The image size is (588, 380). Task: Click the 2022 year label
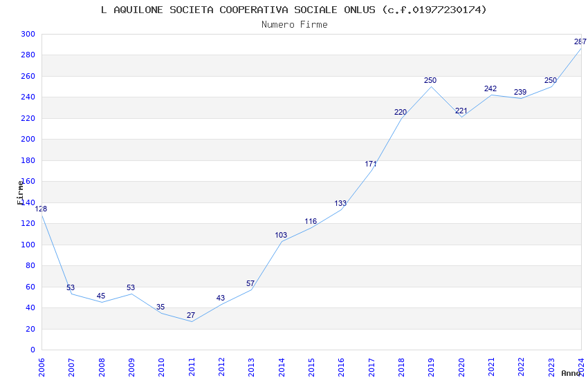coord(522,367)
